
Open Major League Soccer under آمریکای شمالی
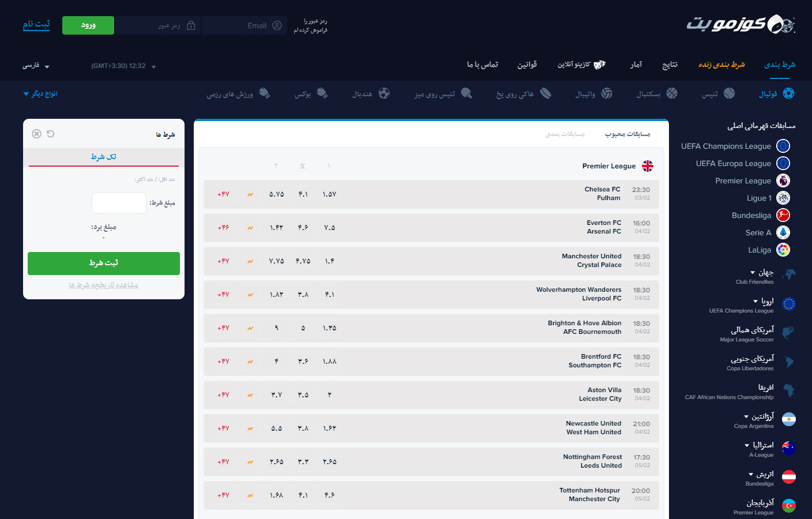746,340
